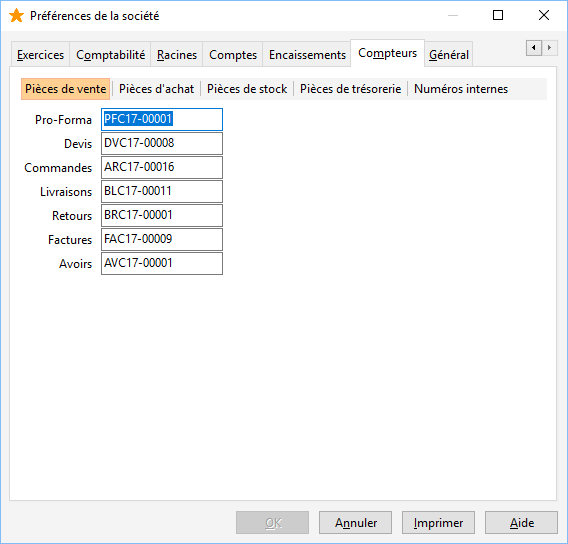Show the Pièces d'achat counters

(156, 89)
